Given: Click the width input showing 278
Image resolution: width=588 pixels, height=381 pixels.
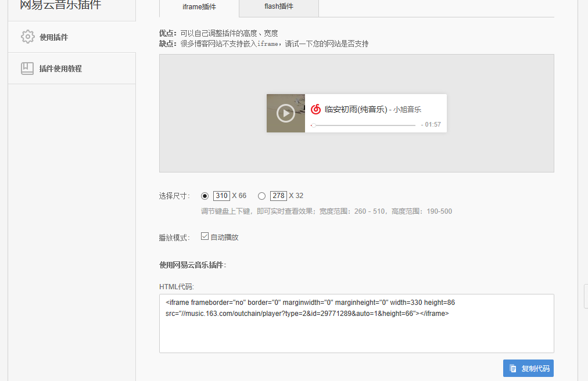Looking at the screenshot, I should 277,196.
